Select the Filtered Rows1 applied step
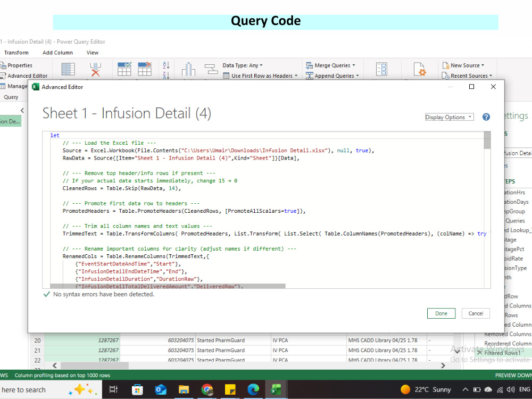 click(502, 353)
